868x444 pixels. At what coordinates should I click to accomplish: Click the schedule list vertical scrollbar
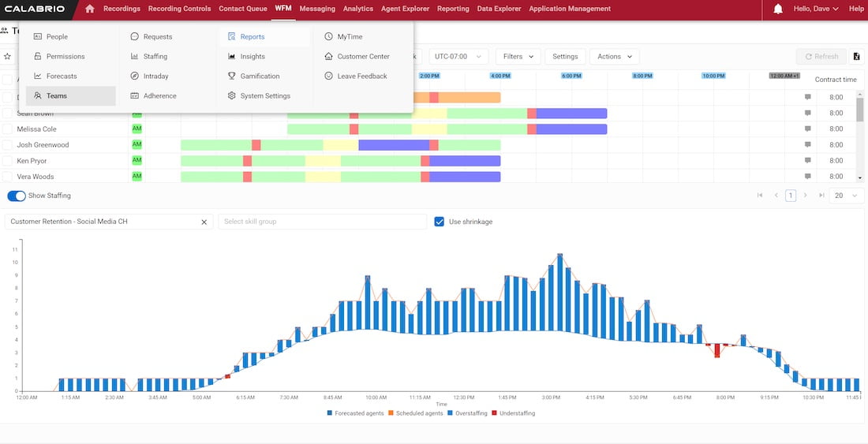click(860, 110)
